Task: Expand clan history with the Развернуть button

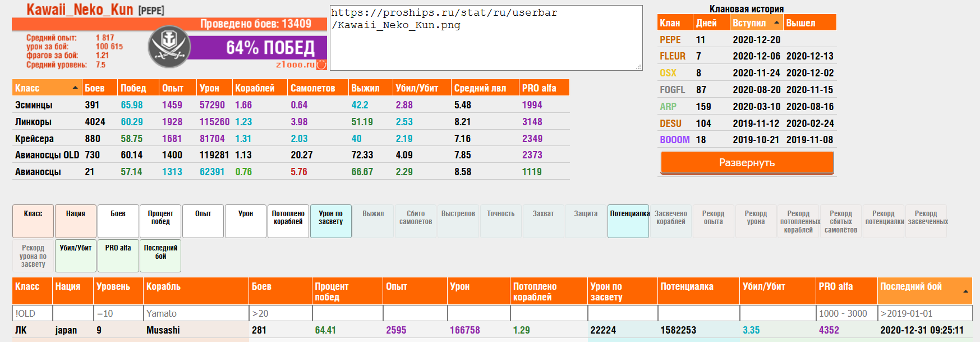Action: 747,163
